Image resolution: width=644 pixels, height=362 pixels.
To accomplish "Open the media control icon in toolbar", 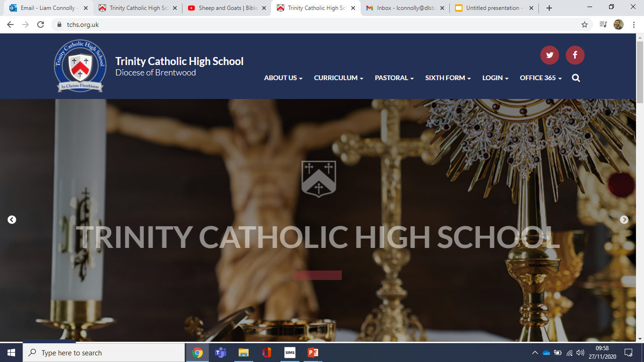I will 603,25.
